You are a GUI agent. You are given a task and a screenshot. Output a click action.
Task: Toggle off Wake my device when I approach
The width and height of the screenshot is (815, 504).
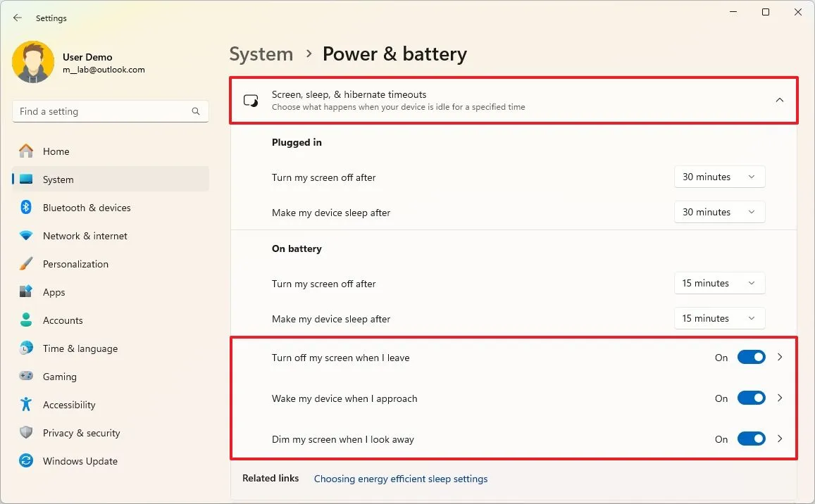(x=752, y=398)
